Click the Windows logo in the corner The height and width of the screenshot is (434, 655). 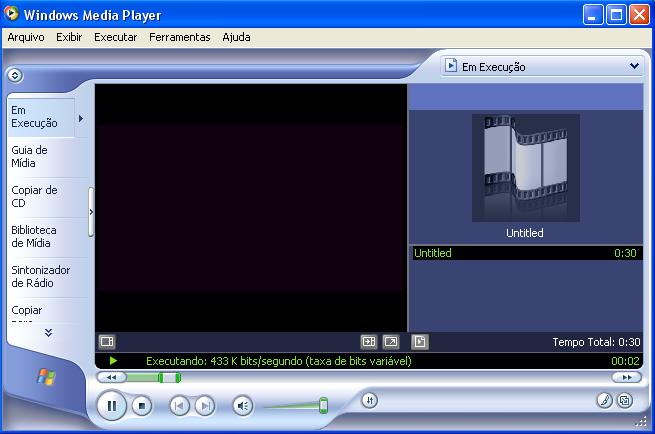coord(46,377)
